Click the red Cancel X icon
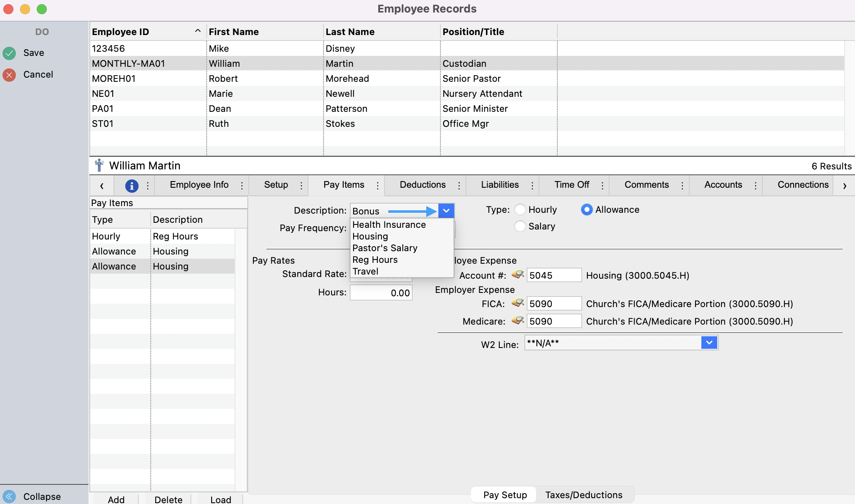 [x=9, y=75]
